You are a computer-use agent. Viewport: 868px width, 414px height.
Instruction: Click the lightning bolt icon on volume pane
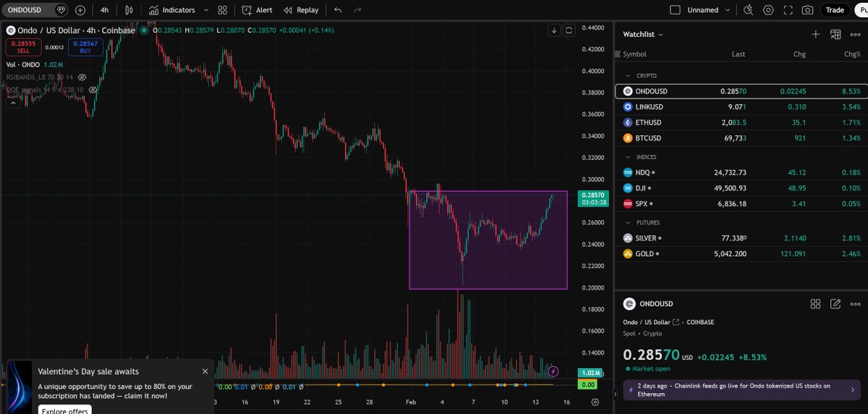tap(553, 371)
